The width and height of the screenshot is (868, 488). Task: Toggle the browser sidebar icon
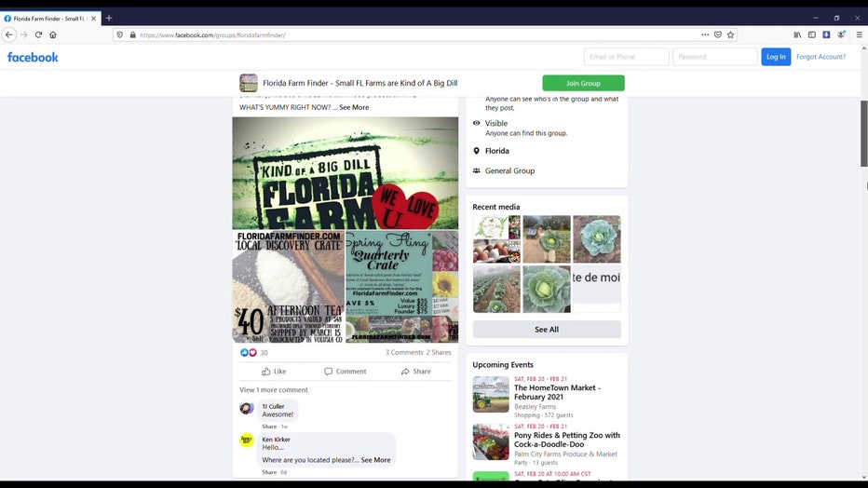[811, 34]
